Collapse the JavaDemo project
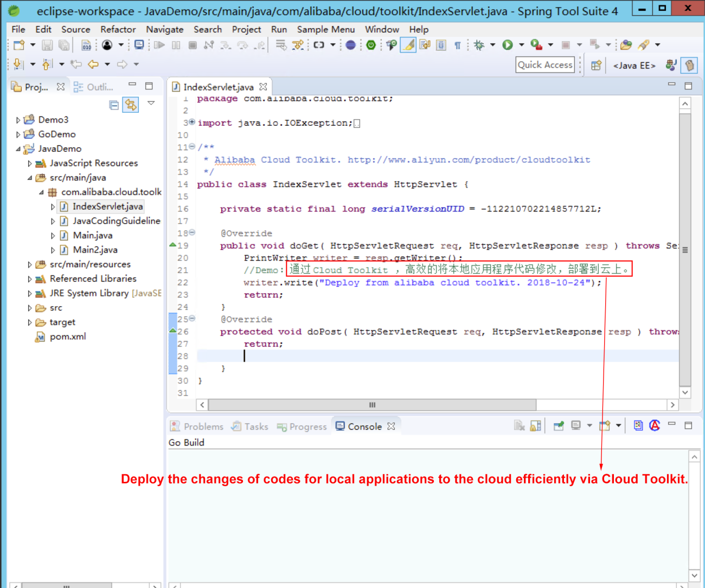The height and width of the screenshot is (588, 705). (18, 149)
